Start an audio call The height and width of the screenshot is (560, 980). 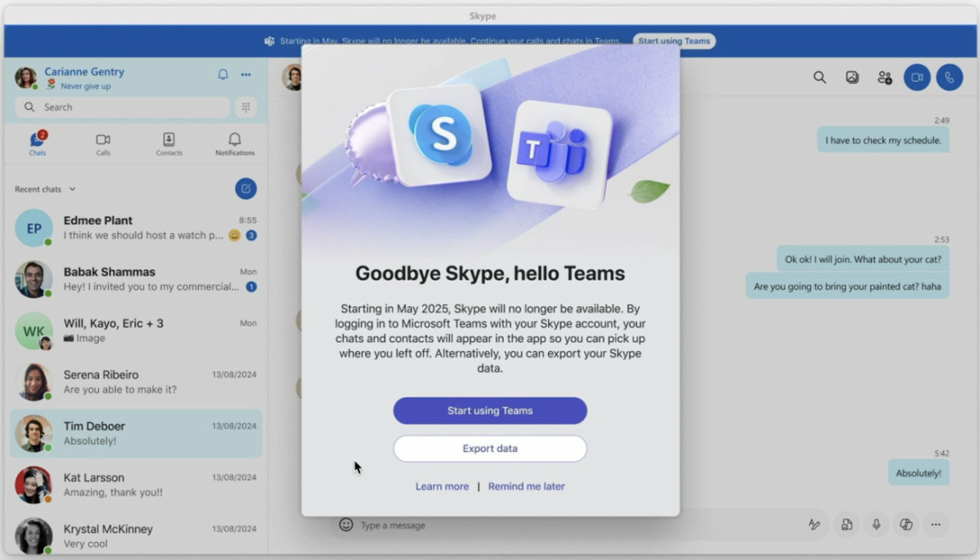click(x=949, y=77)
